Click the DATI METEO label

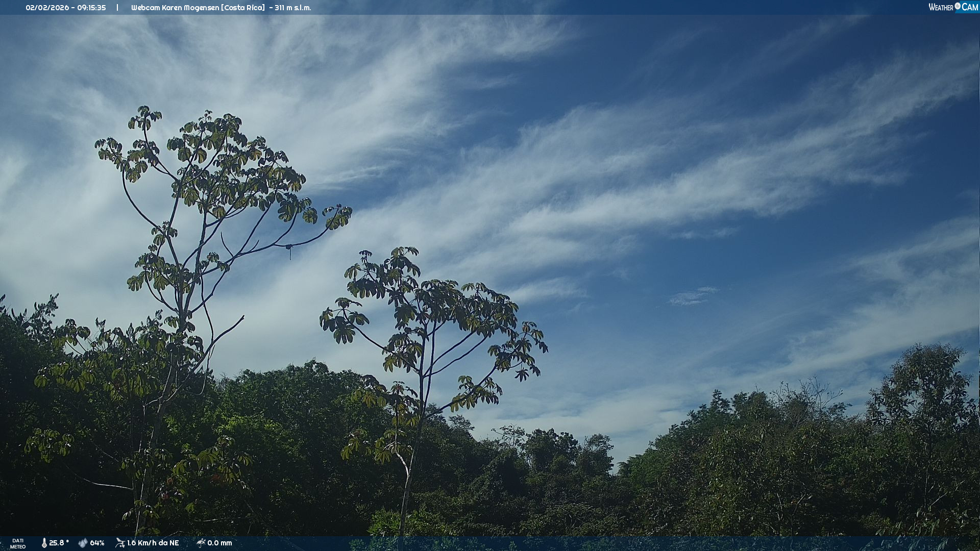tap(18, 543)
